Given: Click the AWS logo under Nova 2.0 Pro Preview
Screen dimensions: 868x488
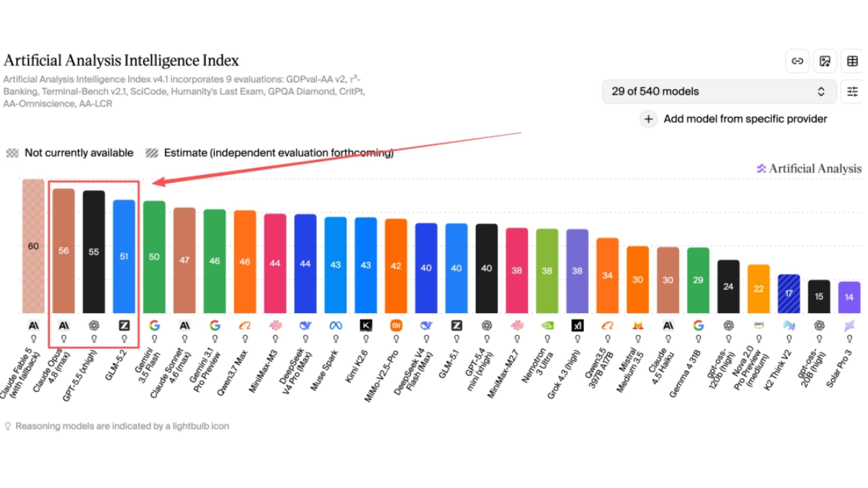Looking at the screenshot, I should 759,325.
